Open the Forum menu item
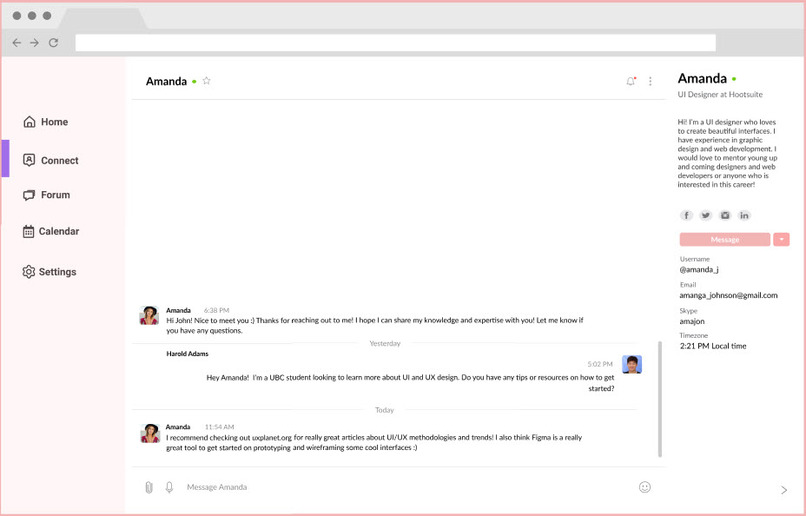The width and height of the screenshot is (806, 516). [47, 195]
